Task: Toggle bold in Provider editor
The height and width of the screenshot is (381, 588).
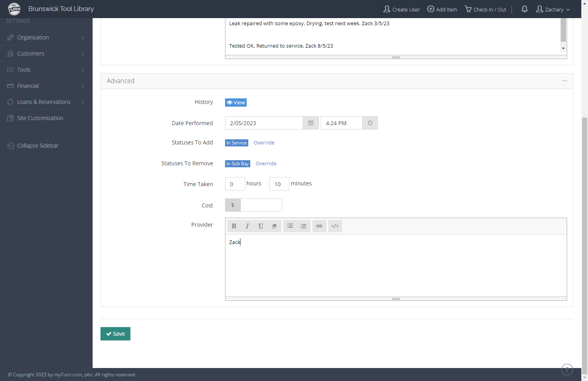Action: (x=234, y=226)
